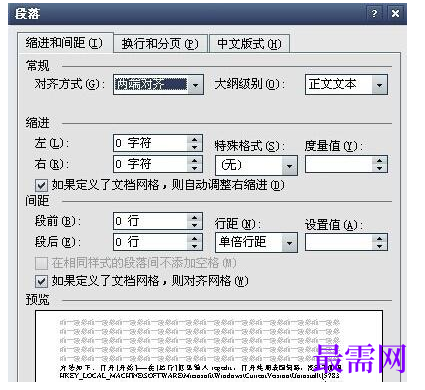Decrease the 右 indent value
425x390 pixels.
(x=195, y=168)
